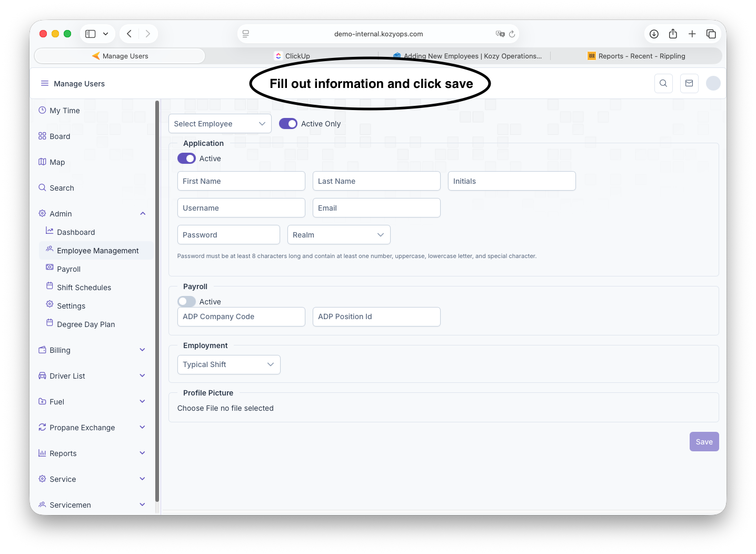Open the Realm dropdown
756x554 pixels.
coord(339,235)
